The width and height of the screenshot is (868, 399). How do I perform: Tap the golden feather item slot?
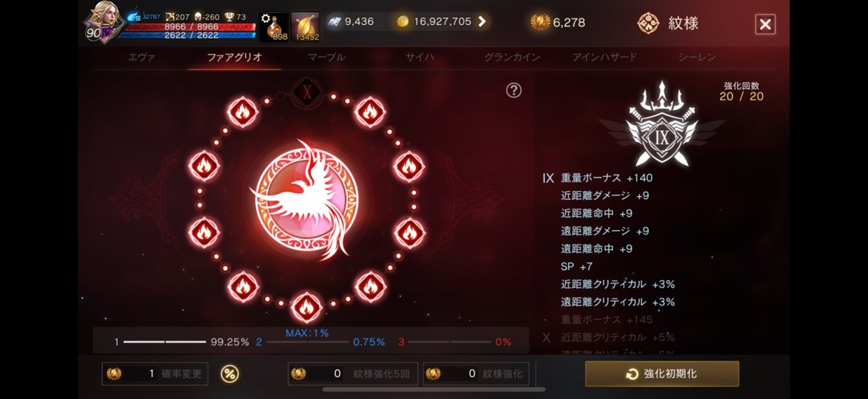coord(306,26)
